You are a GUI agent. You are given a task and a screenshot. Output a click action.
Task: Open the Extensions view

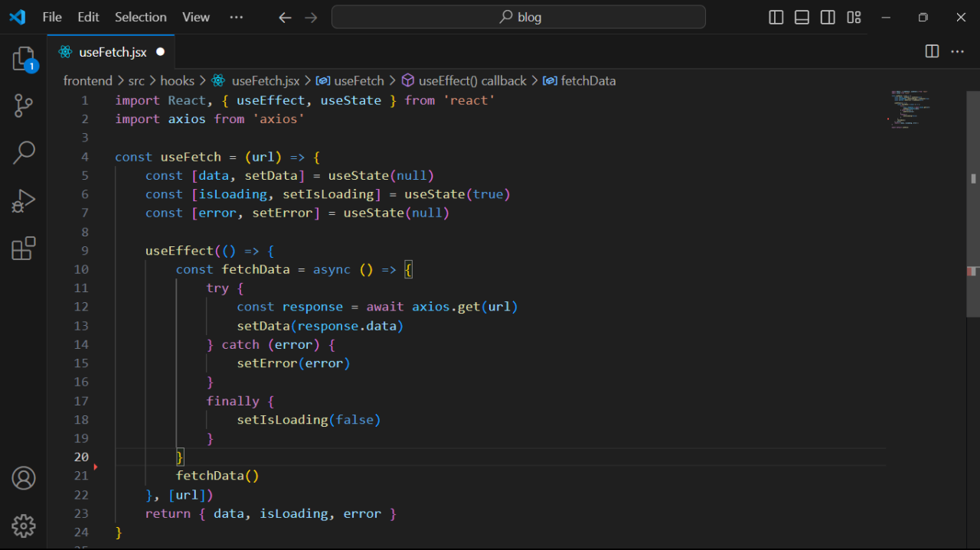(24, 248)
